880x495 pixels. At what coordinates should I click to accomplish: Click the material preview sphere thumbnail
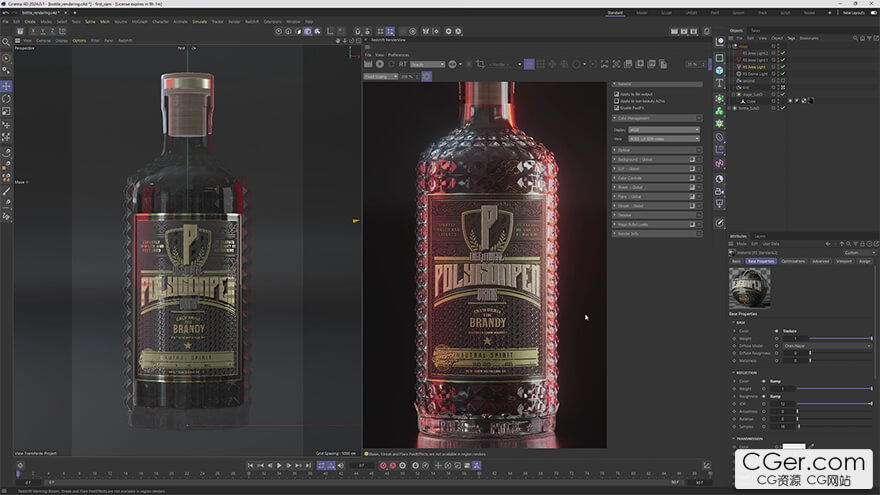[x=749, y=287]
